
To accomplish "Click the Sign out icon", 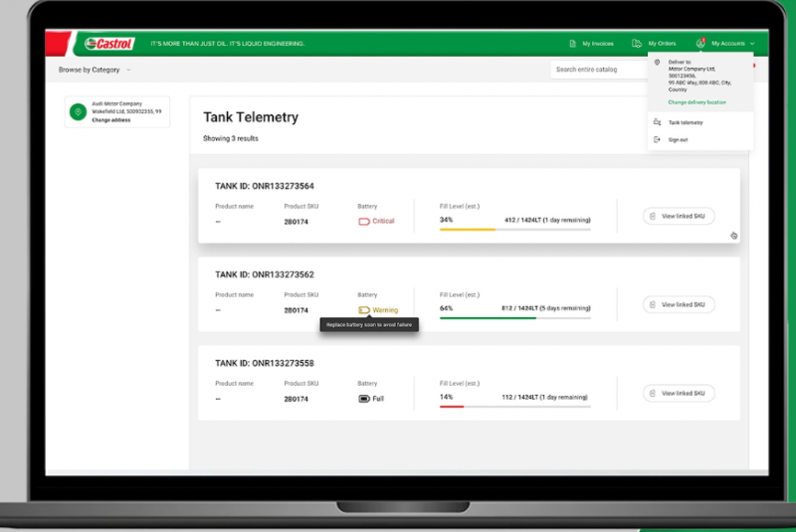I will (657, 139).
